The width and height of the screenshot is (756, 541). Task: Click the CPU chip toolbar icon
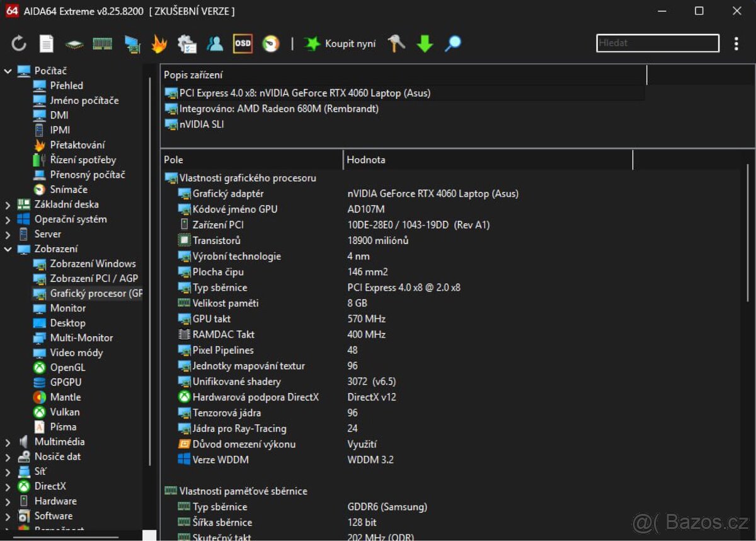74,44
